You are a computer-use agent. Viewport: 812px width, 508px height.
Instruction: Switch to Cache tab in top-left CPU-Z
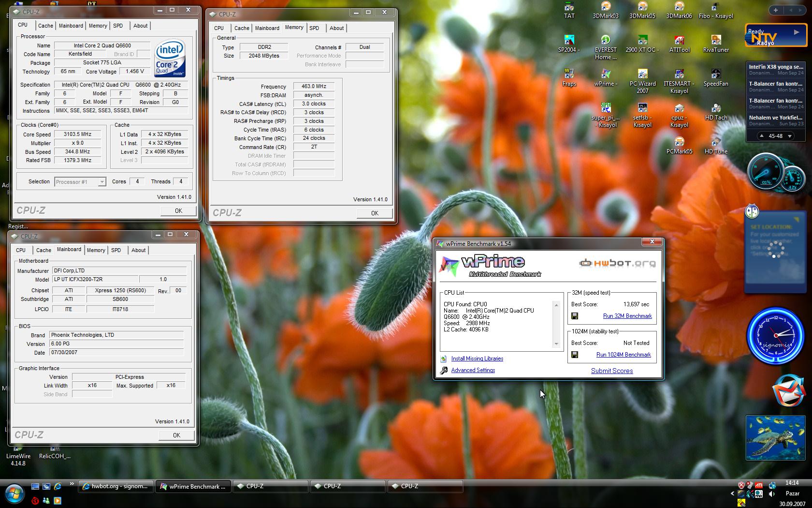45,26
